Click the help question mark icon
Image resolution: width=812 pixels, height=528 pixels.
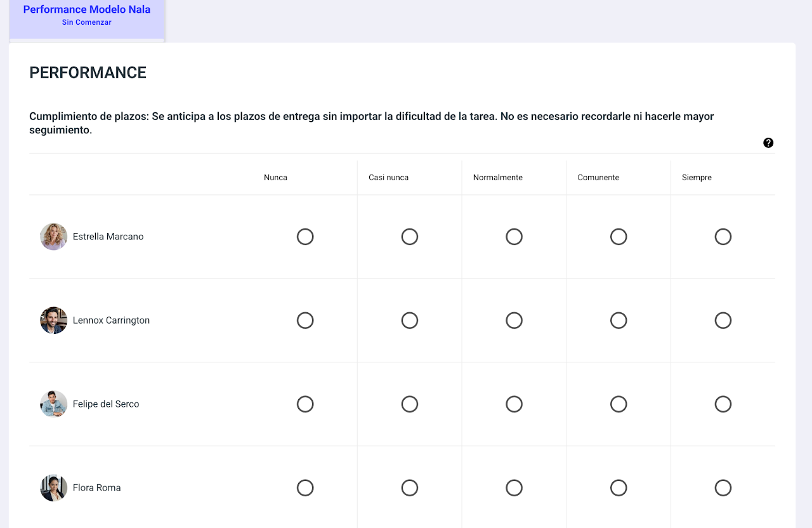[x=768, y=143]
